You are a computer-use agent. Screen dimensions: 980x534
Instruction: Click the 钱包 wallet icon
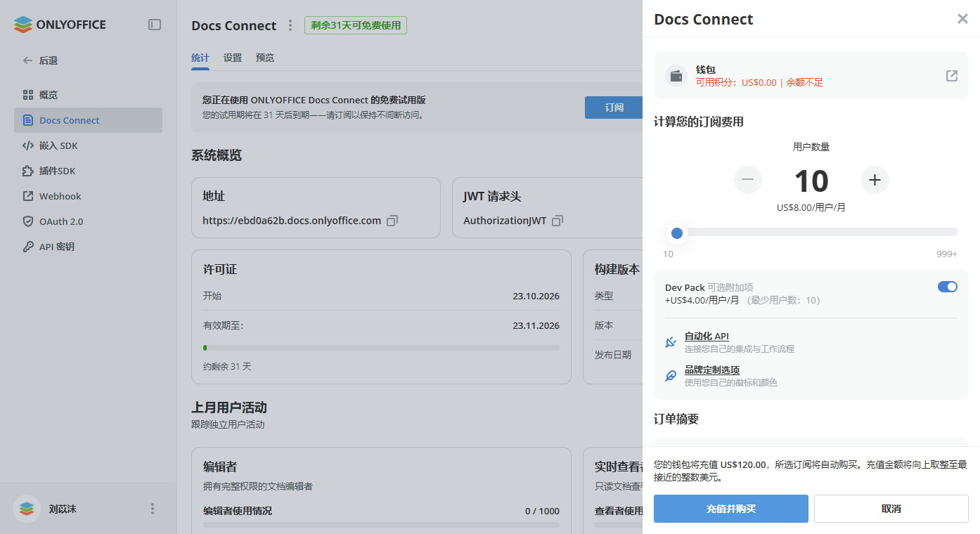676,76
